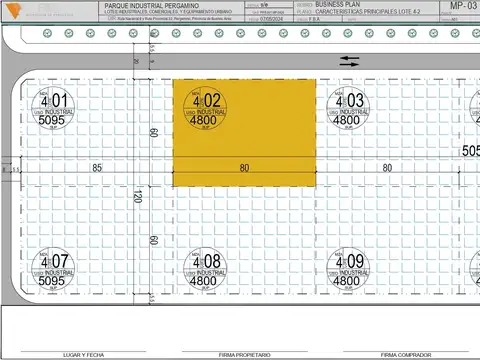Click the PARQUE INDUSTRIAL PERGAMINO title
Viewport: 480px width, 360px height.
[152, 6]
